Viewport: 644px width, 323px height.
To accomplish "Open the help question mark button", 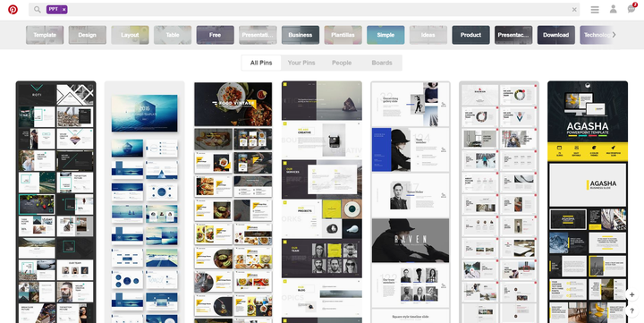I will tap(631, 311).
